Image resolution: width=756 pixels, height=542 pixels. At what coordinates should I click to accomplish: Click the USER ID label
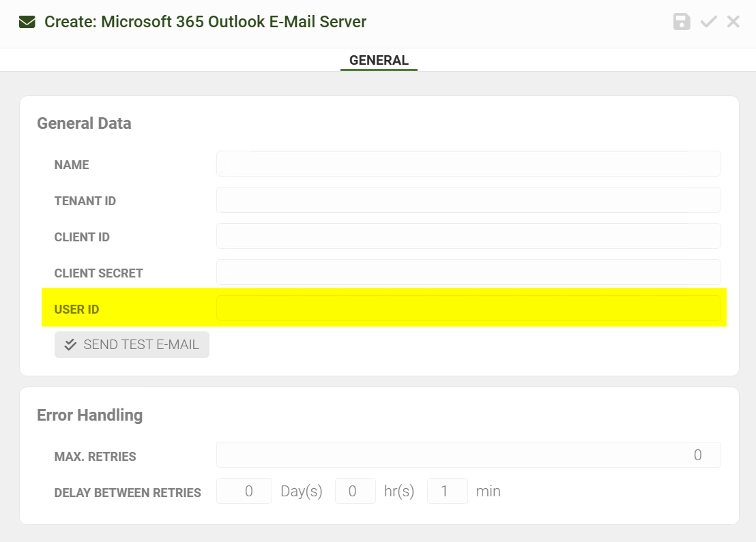tap(76, 310)
